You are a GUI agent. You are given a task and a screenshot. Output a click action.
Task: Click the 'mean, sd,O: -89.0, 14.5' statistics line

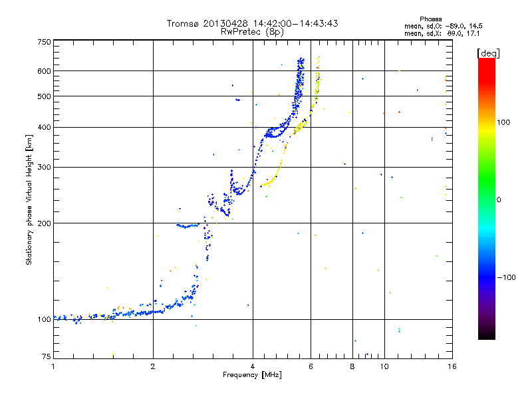click(x=443, y=26)
